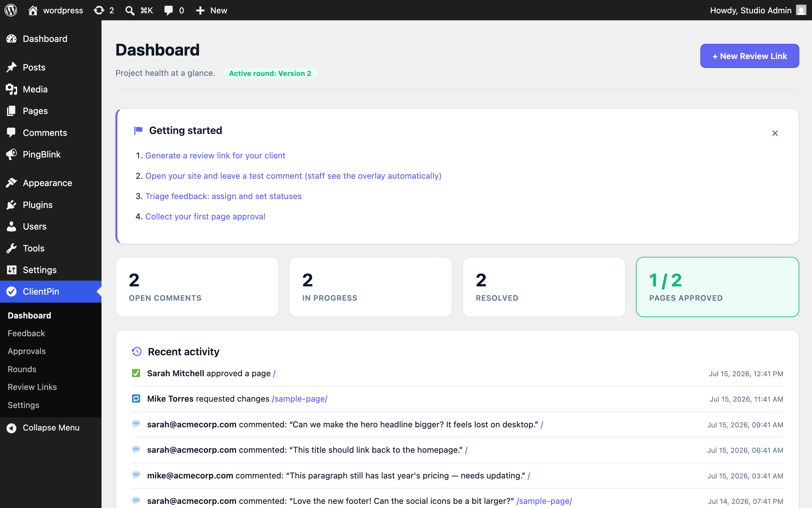The image size is (812, 508).
Task: Open Appearance in the sidebar menu
Action: click(x=51, y=183)
